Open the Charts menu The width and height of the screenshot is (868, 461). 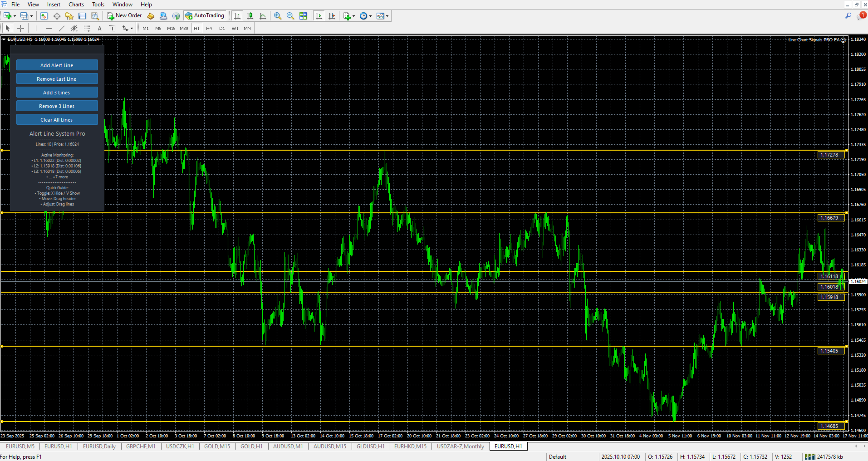pyautogui.click(x=76, y=4)
